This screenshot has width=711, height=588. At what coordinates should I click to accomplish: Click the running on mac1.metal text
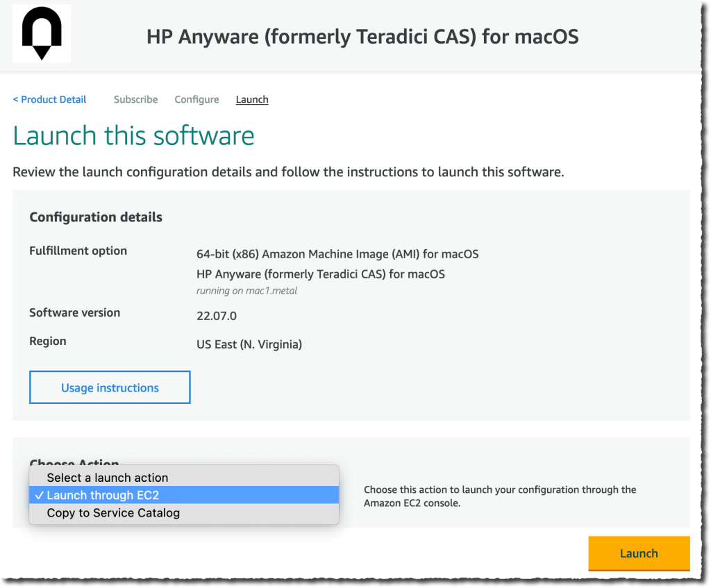pos(246,290)
